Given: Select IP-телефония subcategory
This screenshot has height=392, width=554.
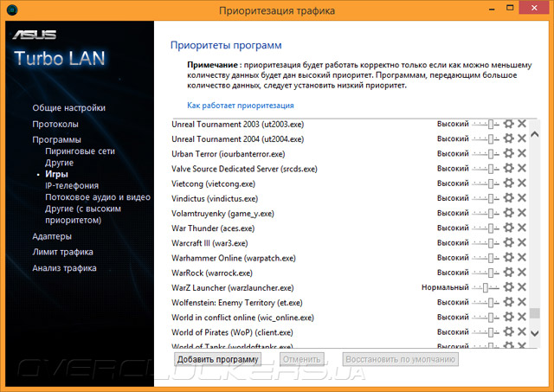Looking at the screenshot, I should point(72,185).
